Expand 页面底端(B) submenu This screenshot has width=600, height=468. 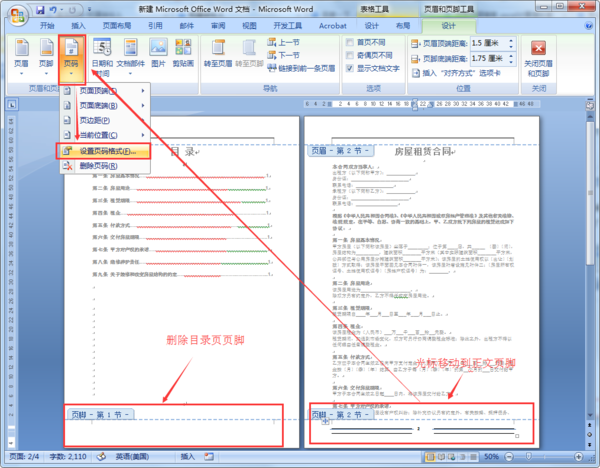pyautogui.click(x=105, y=105)
